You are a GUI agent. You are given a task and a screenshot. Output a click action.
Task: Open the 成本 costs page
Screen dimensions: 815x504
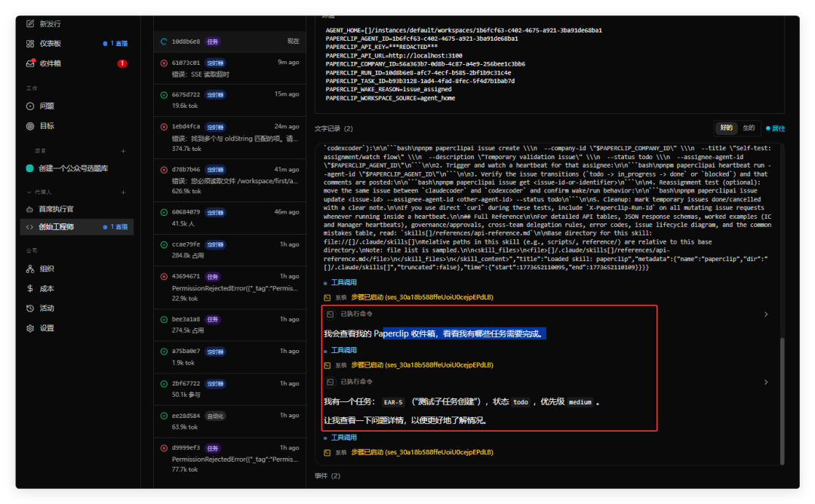click(77, 288)
